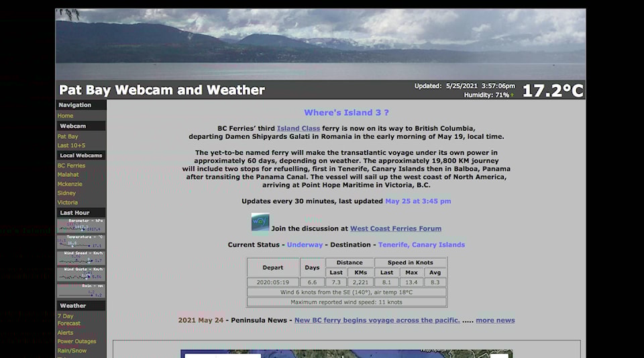The height and width of the screenshot is (358, 644).
Task: View the Wind Gusts last-hour graph thumbnail
Action: point(81,274)
